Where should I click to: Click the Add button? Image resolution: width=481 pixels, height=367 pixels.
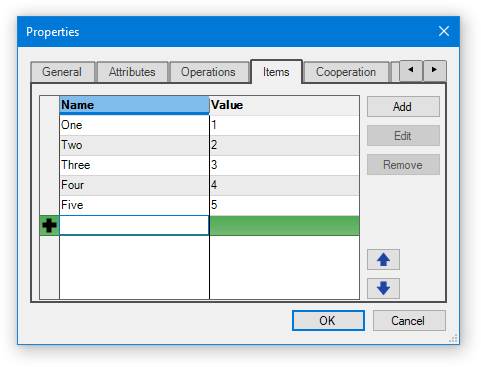[x=403, y=107]
